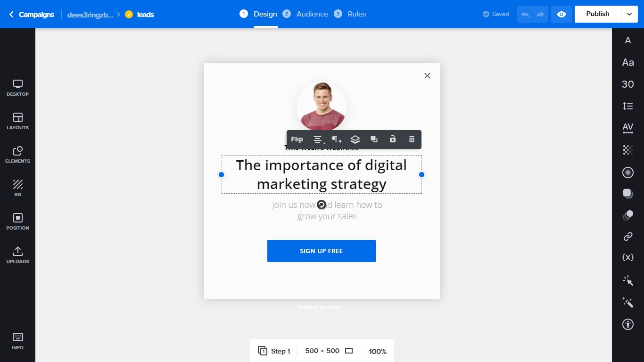Expand the Publish dropdown arrow
This screenshot has height=362, width=644.
point(629,14)
